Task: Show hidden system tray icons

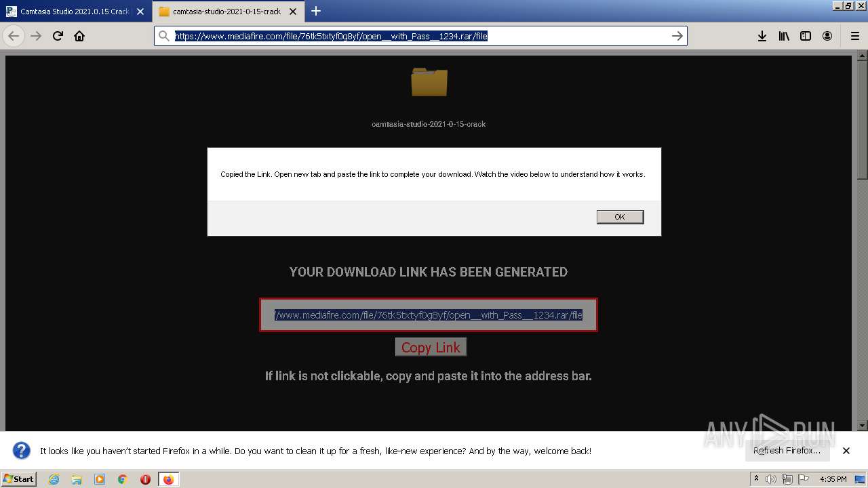Action: [x=757, y=479]
